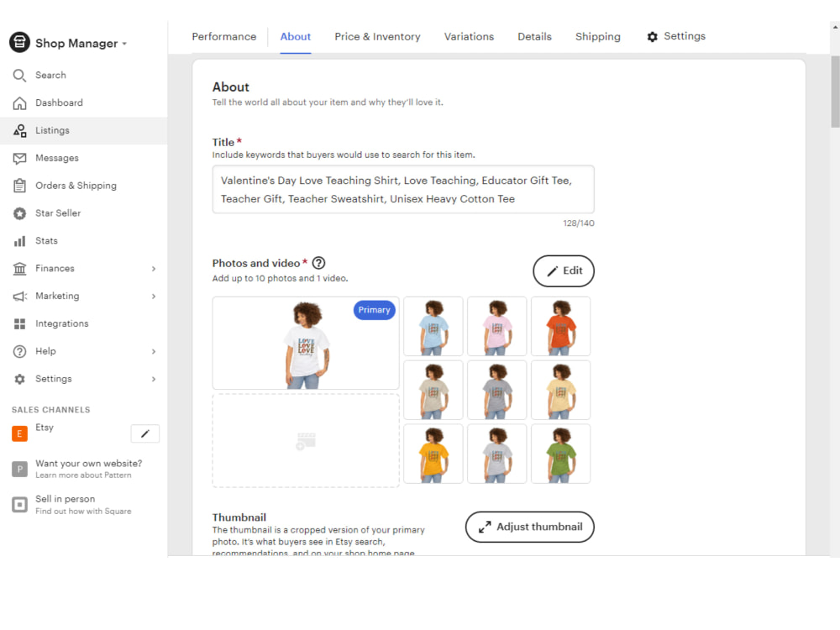The width and height of the screenshot is (840, 630).
Task: Expand the Finances submenu chevron
Action: click(x=154, y=269)
